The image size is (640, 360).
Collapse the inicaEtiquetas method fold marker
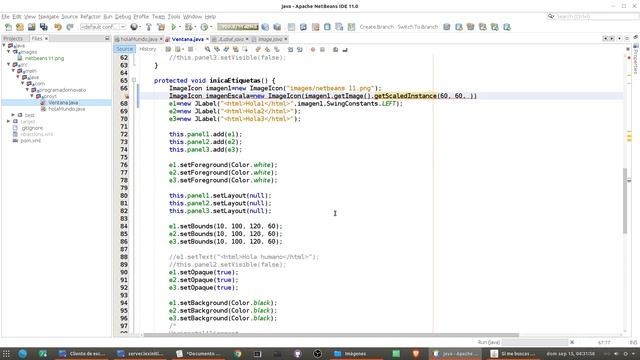(134, 80)
